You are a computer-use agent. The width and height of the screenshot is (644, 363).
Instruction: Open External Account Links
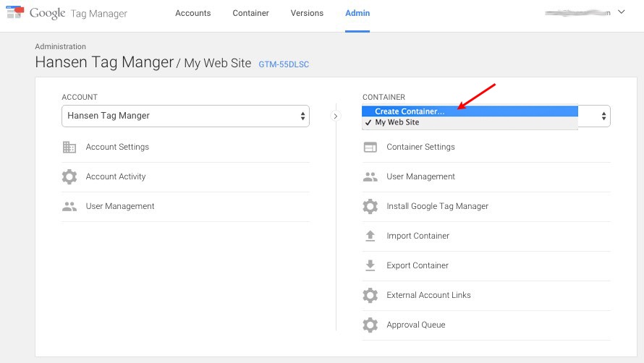pyautogui.click(x=428, y=296)
